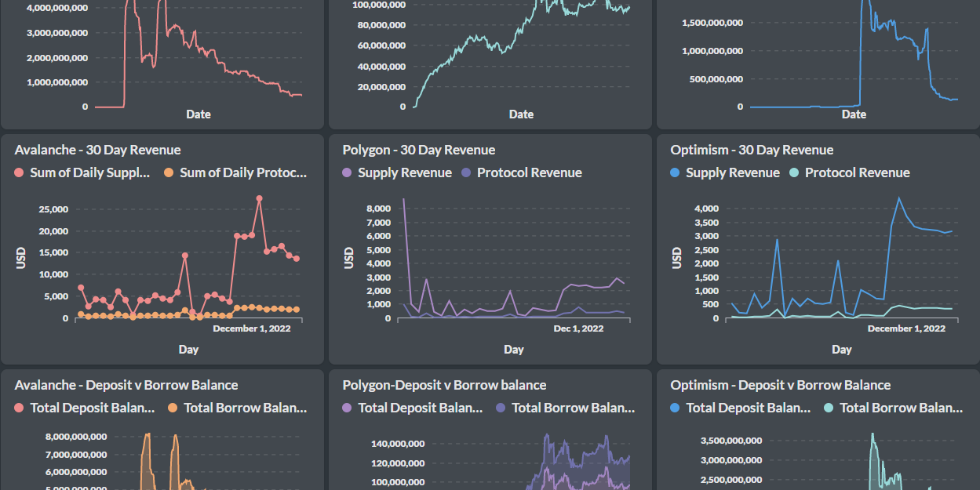
Task: Select Supply Revenue legend in Optimism revenue chart
Action: (x=733, y=172)
